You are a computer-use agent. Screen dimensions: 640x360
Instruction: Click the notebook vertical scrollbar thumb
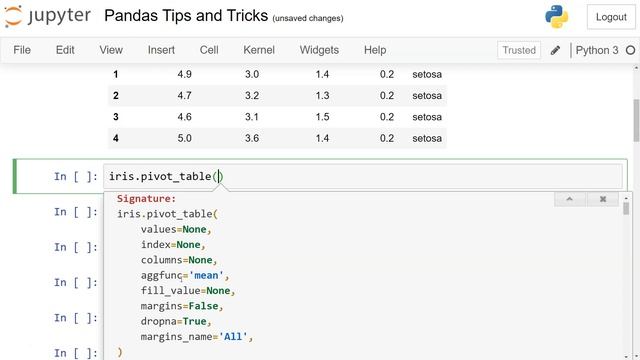click(636, 120)
